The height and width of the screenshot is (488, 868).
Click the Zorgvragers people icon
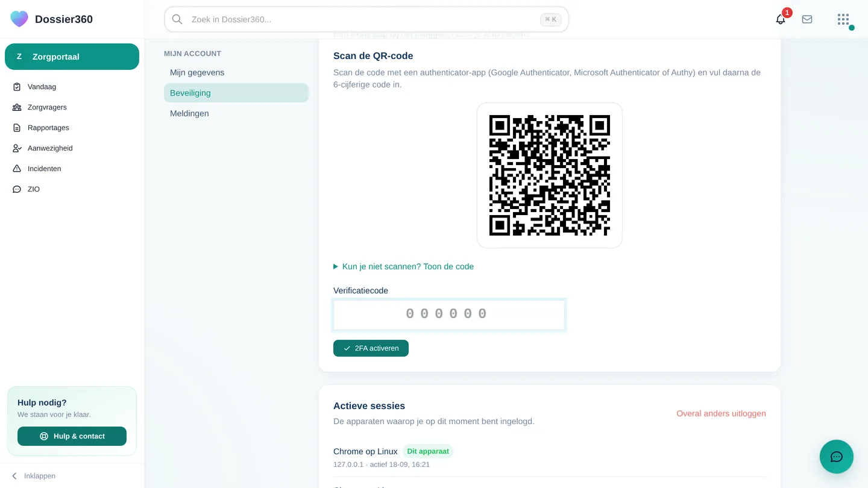[17, 107]
